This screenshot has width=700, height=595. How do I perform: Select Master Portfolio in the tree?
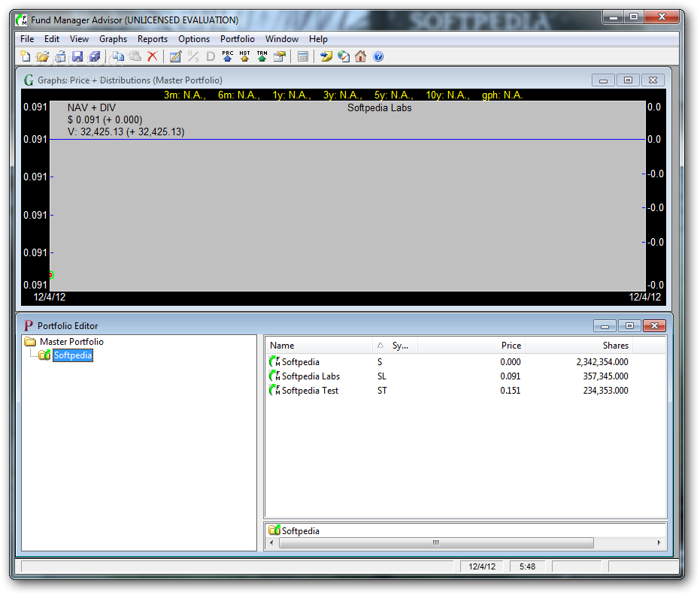pos(71,342)
